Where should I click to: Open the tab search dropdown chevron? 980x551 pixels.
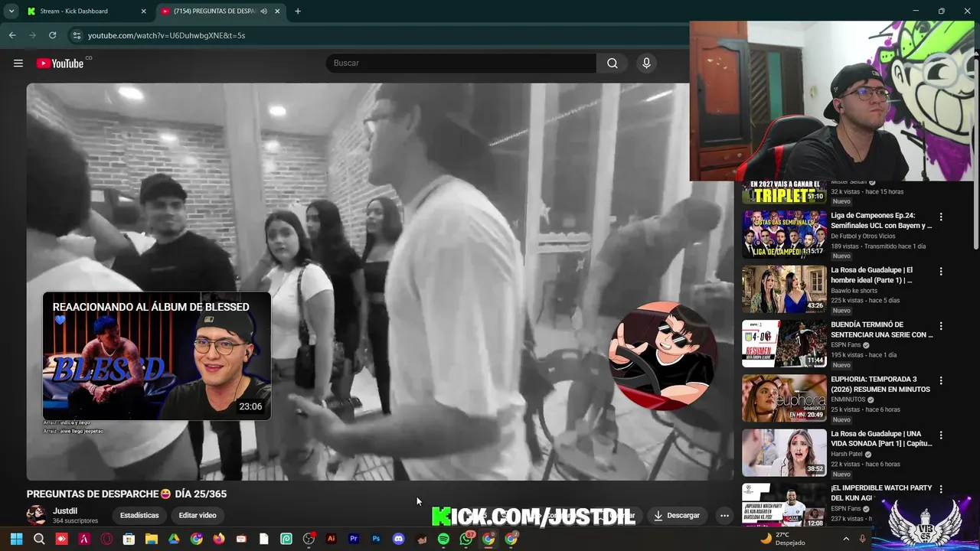point(11,11)
